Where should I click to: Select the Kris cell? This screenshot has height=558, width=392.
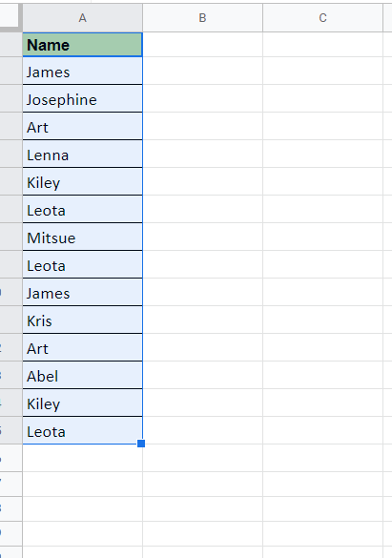[x=83, y=320]
